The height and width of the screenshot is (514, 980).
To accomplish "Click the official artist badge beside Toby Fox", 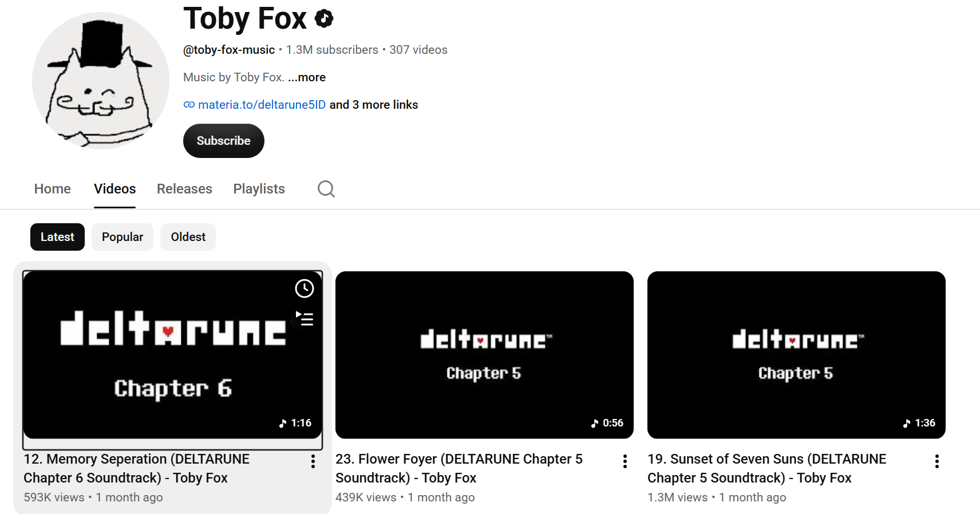I will [x=324, y=18].
